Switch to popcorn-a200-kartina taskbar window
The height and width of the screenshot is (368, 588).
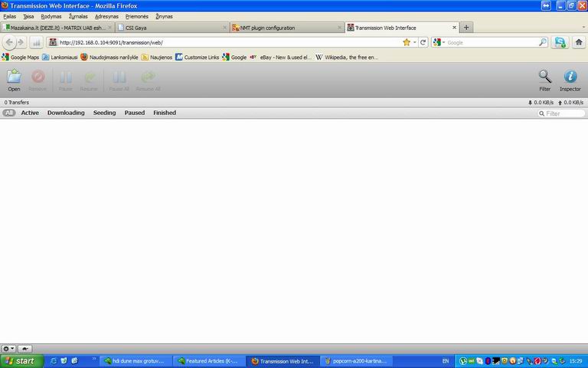(357, 361)
